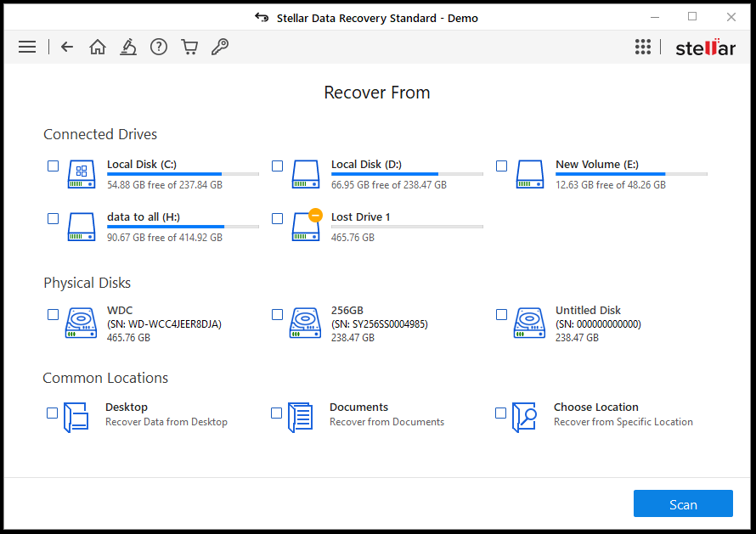The width and height of the screenshot is (756, 534).
Task: Click the Choose Location magnifier icon
Action: point(525,417)
